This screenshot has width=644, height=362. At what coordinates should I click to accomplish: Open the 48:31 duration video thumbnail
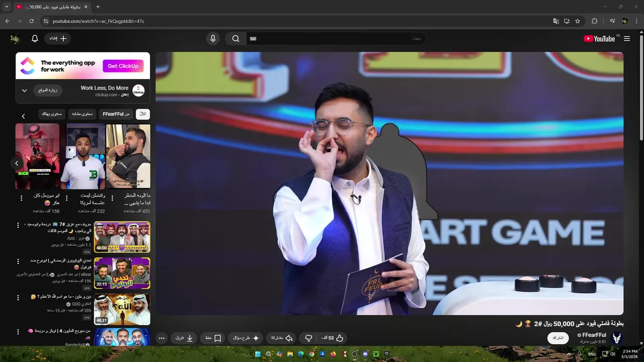(x=122, y=309)
